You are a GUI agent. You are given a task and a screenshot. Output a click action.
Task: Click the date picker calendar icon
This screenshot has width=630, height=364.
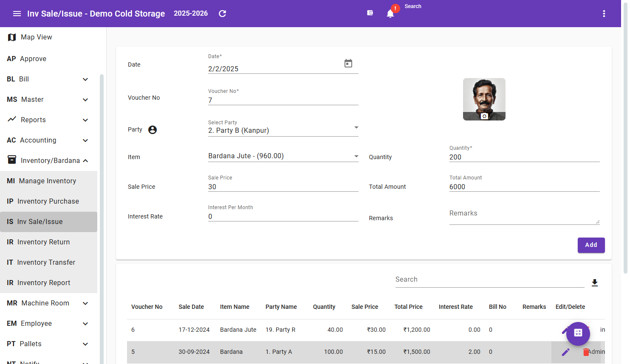[x=348, y=63]
